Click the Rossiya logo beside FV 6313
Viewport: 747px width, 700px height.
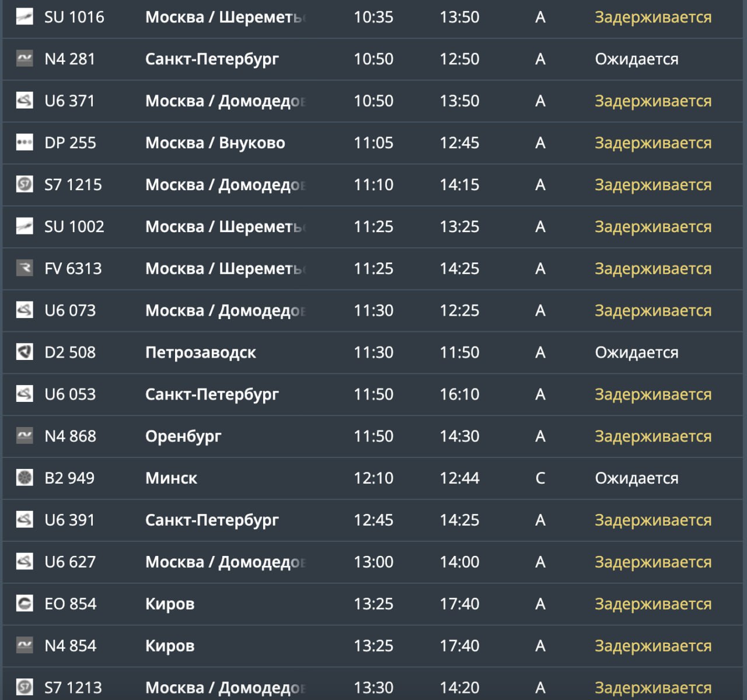pyautogui.click(x=25, y=268)
